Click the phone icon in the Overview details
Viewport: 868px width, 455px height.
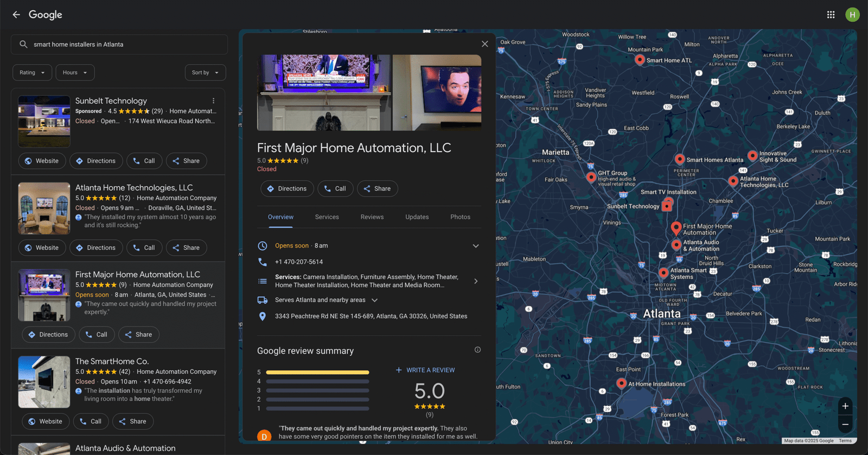pyautogui.click(x=263, y=262)
